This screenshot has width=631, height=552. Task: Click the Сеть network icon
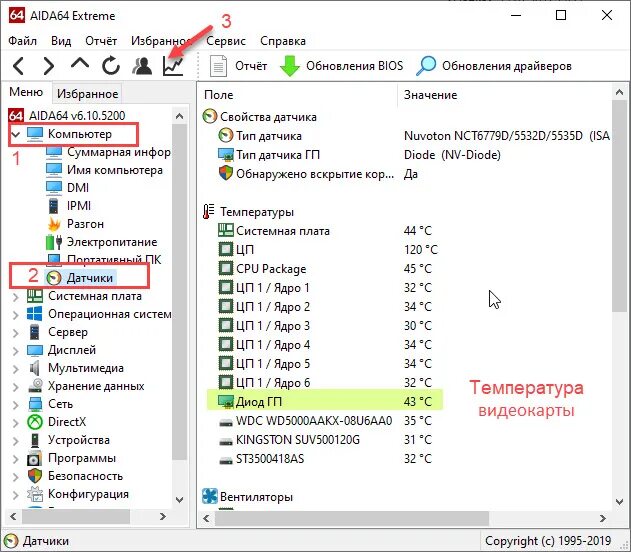[35, 404]
